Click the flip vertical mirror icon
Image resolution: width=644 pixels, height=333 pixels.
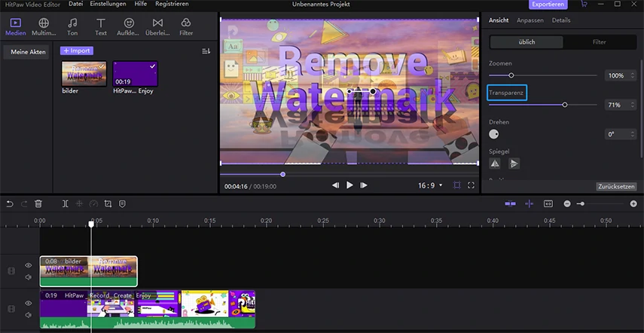click(x=514, y=163)
